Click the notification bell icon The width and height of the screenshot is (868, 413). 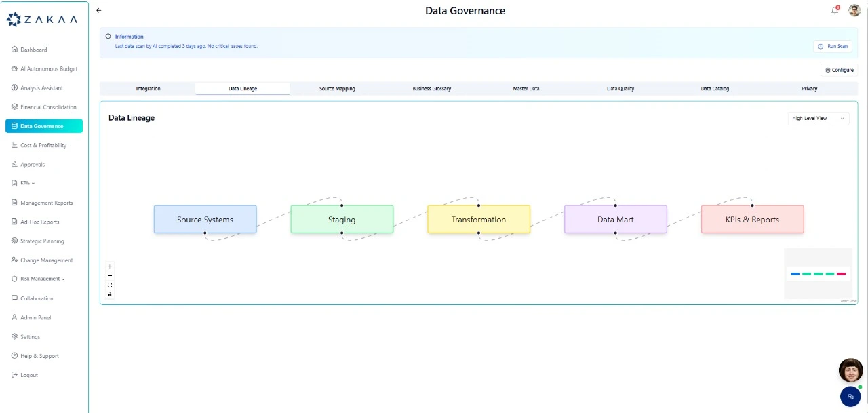click(x=835, y=10)
